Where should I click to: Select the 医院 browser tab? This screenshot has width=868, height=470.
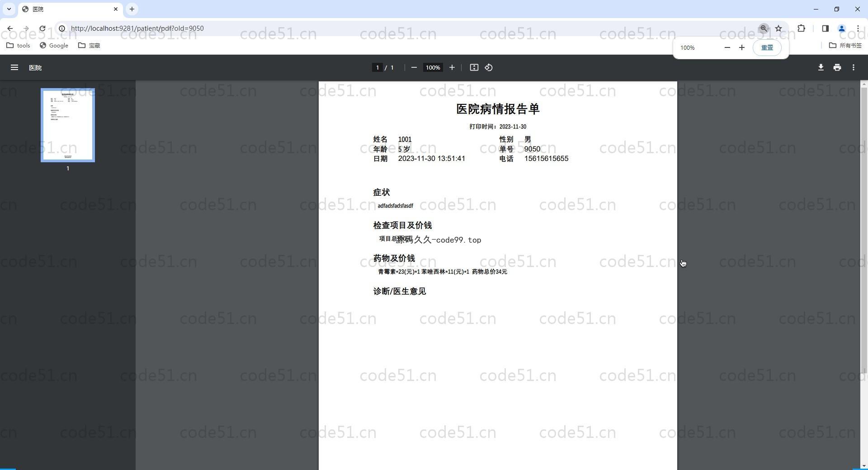70,9
